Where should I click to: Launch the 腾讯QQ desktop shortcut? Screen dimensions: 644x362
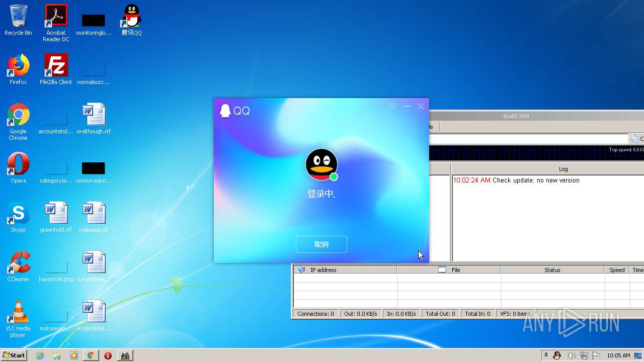click(x=131, y=20)
